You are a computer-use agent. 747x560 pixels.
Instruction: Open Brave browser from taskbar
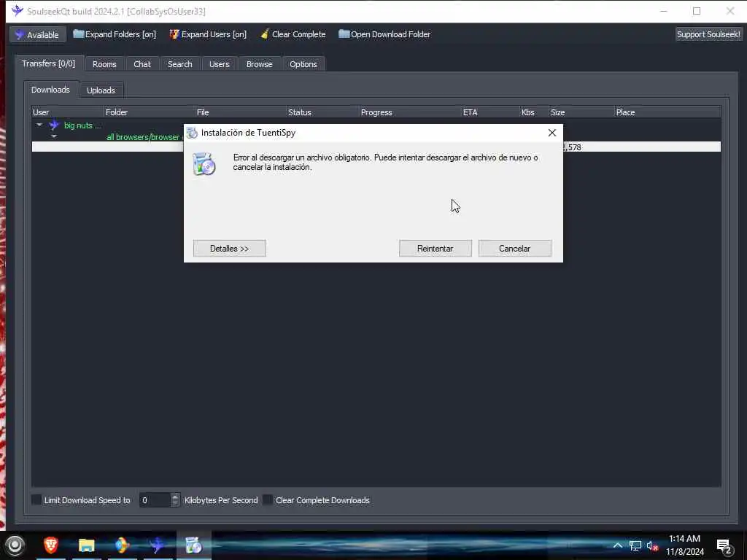(51, 545)
